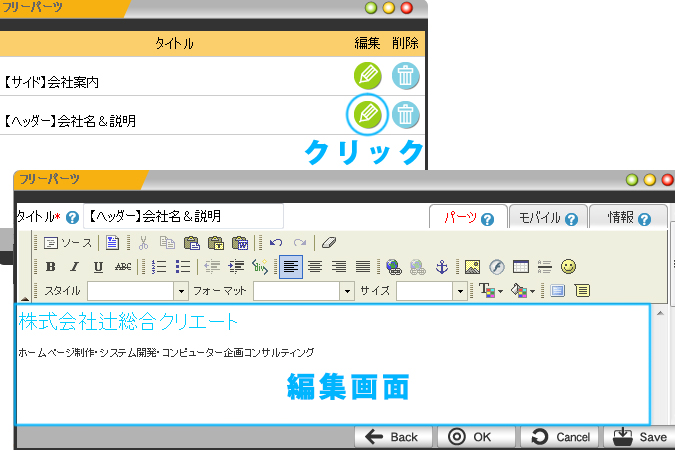Click the Insert Link globe icon

[x=393, y=267]
